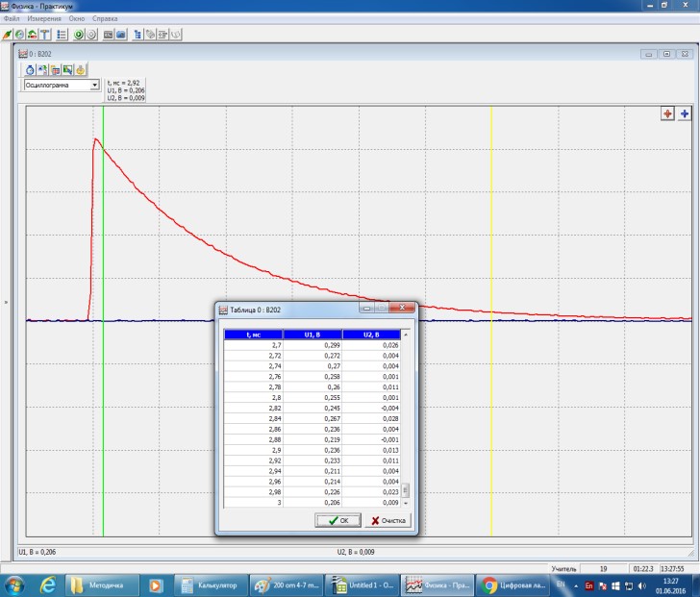Click the EN language indicator in tray

[562, 585]
